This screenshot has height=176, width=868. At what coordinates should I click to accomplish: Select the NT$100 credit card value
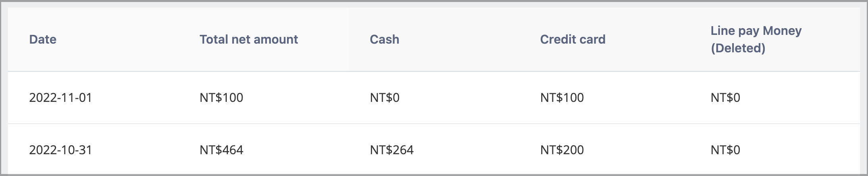coord(562,98)
